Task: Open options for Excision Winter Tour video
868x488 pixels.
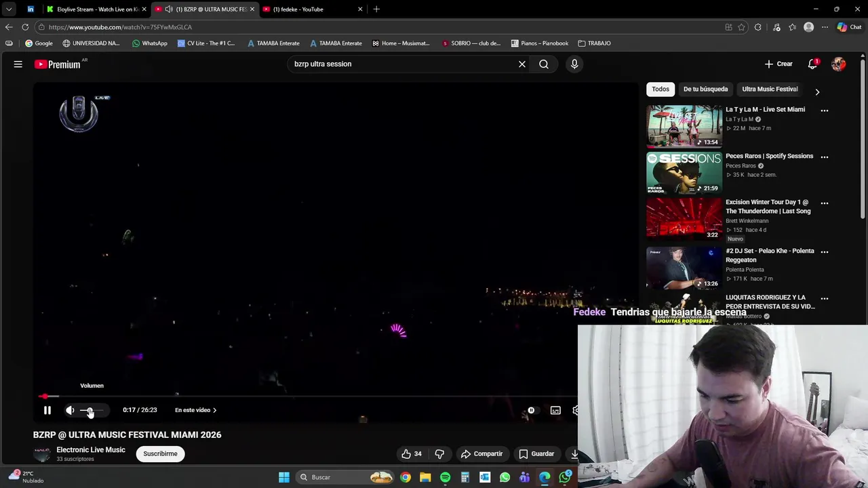Action: tap(825, 203)
